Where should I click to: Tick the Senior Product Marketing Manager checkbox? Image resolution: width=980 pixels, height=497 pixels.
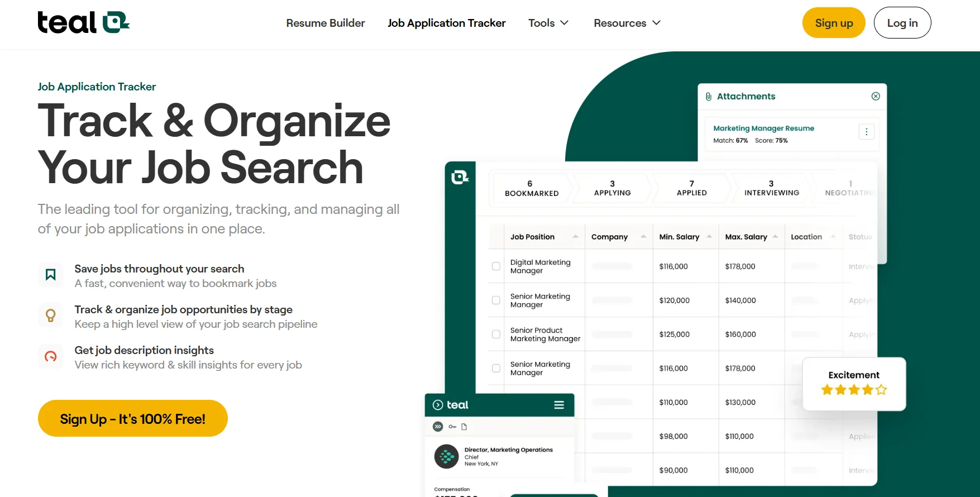(x=496, y=334)
